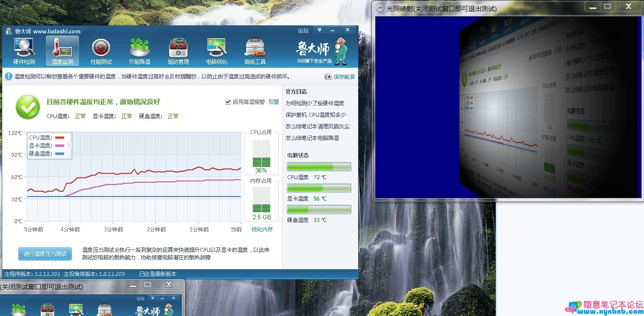This screenshot has height=316, width=644.
Task: Click the 硬盘温度 33 ℃ progress bar
Action: coord(319,209)
